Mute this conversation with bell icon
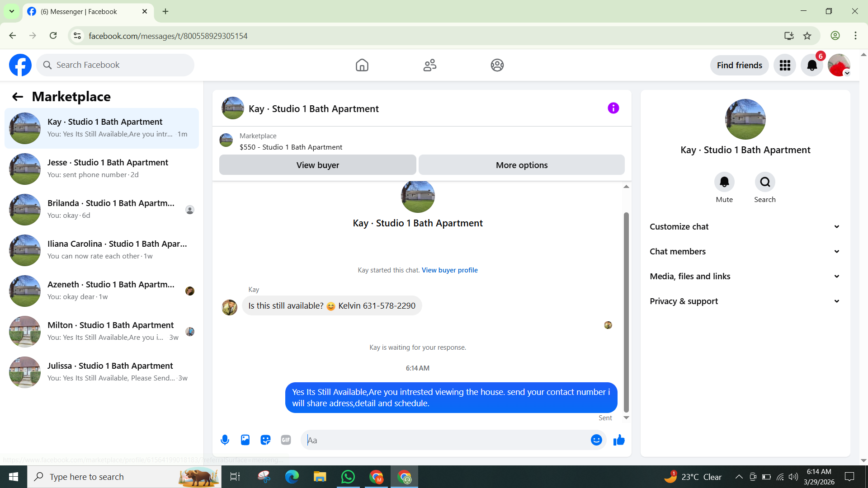Screen dimensions: 868x488 724,182
